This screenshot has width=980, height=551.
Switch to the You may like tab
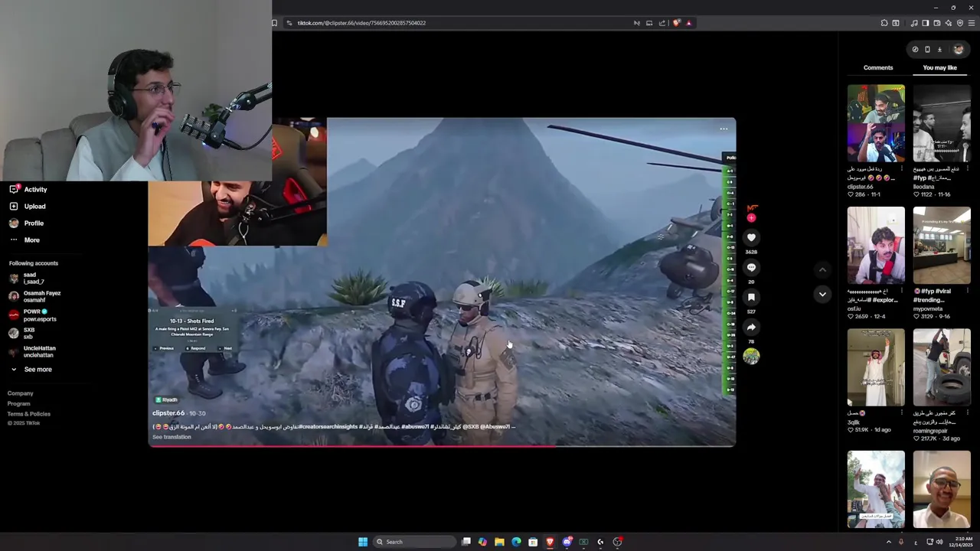pyautogui.click(x=939, y=67)
